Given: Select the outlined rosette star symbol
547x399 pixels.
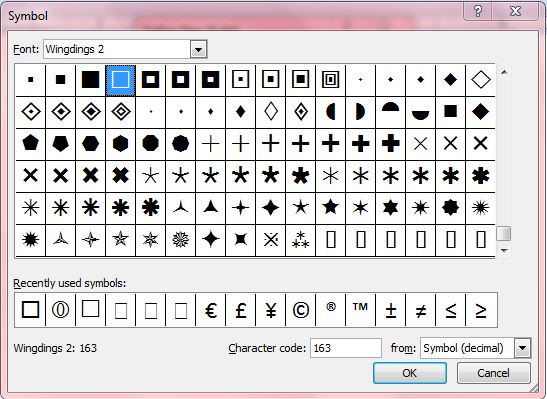Looking at the screenshot, I should pyautogui.click(x=180, y=240).
